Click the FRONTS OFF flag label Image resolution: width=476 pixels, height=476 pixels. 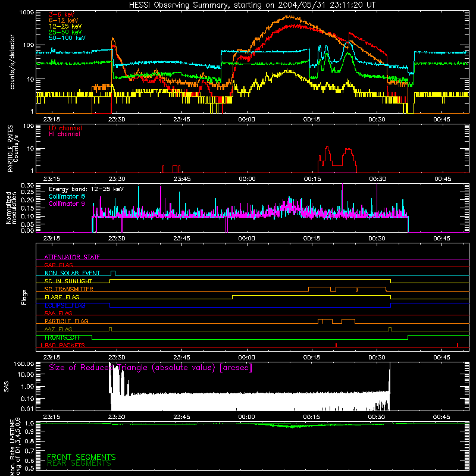coord(62,337)
